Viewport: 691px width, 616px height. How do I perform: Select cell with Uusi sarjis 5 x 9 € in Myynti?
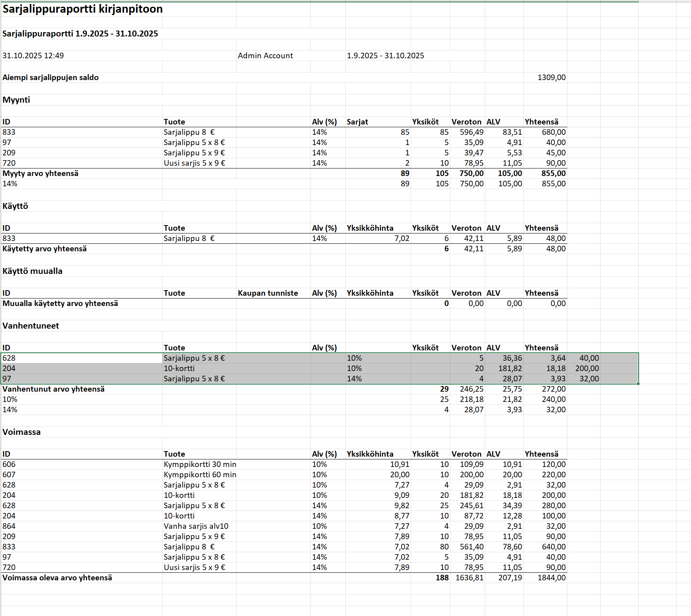[194, 163]
